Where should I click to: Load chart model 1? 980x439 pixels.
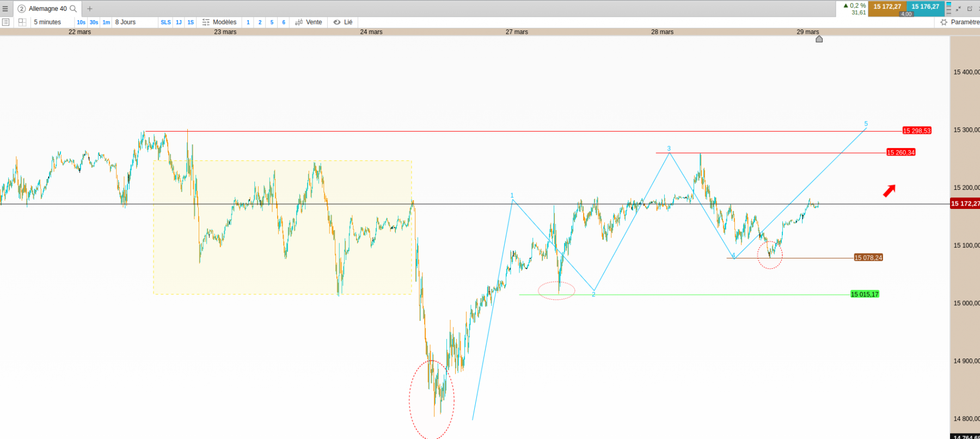coord(248,22)
